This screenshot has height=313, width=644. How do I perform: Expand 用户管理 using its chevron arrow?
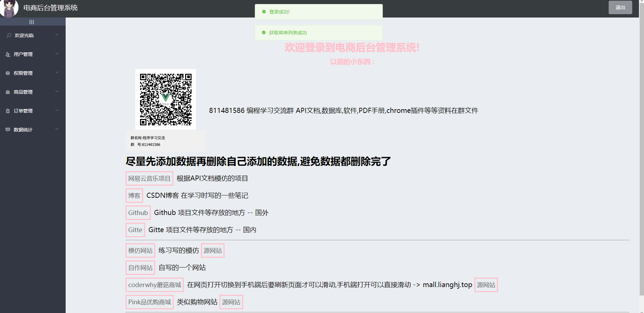click(x=57, y=54)
